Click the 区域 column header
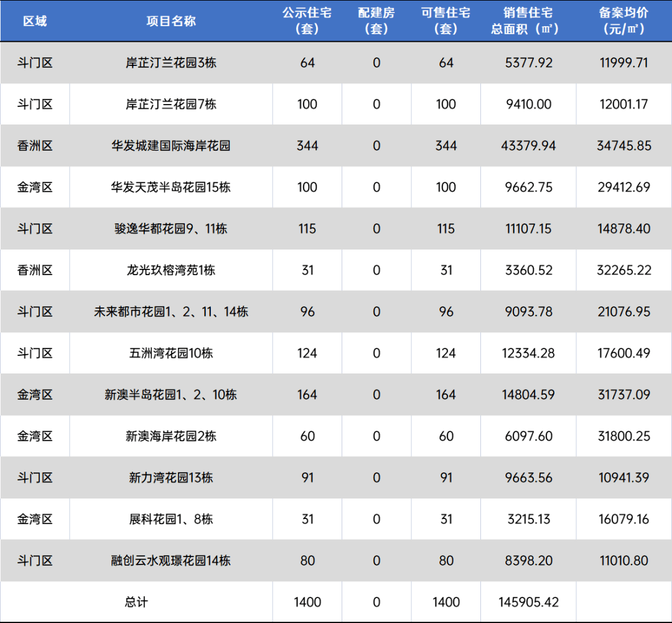Viewport: 672px width, 623px height. point(35,21)
